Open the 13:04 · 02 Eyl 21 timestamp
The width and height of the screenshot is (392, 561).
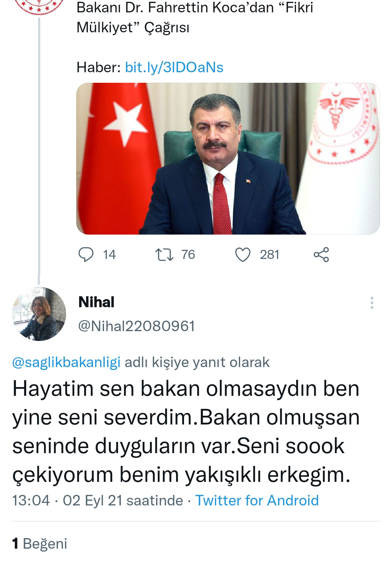tap(98, 500)
